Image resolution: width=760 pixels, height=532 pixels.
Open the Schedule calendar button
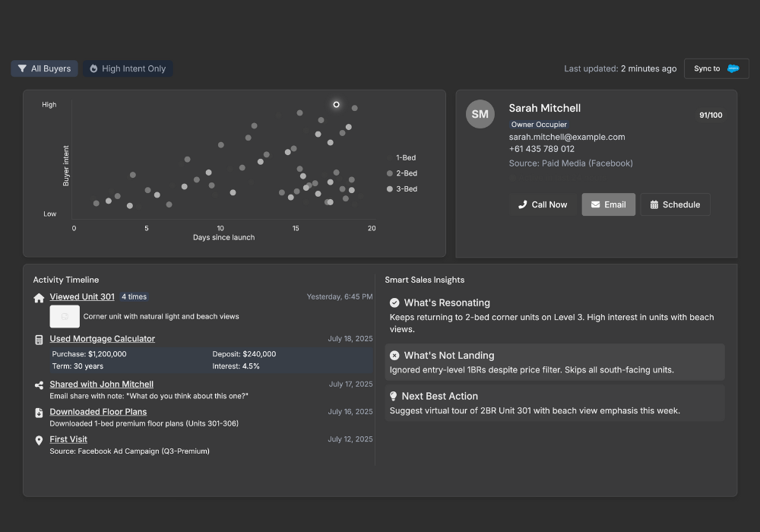675,204
